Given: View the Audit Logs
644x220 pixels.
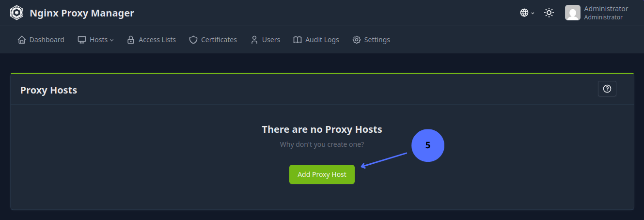Looking at the screenshot, I should tap(316, 40).
